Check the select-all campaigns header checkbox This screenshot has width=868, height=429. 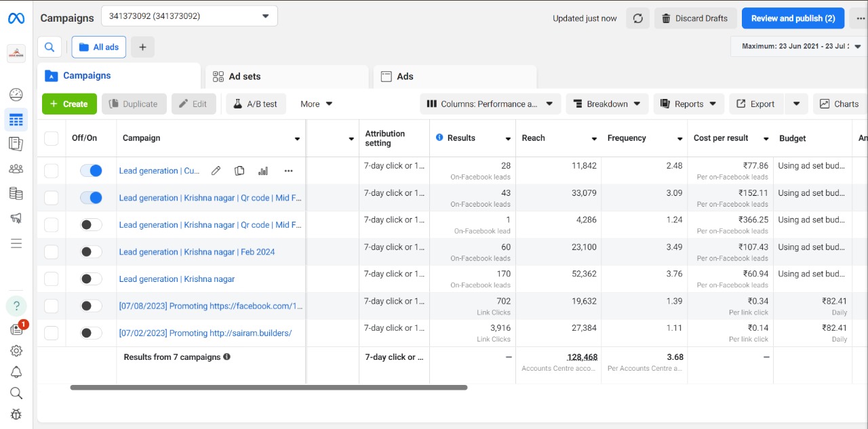point(51,138)
